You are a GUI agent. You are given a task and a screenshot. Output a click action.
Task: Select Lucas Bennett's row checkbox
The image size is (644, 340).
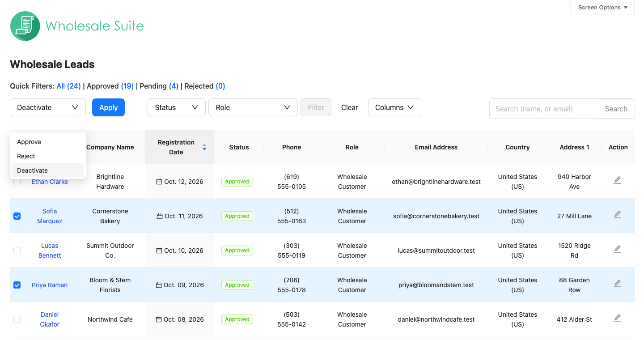coord(17,251)
